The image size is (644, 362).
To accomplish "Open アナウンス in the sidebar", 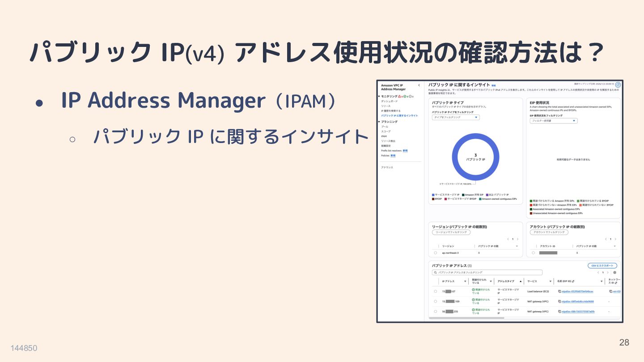I will click(387, 167).
